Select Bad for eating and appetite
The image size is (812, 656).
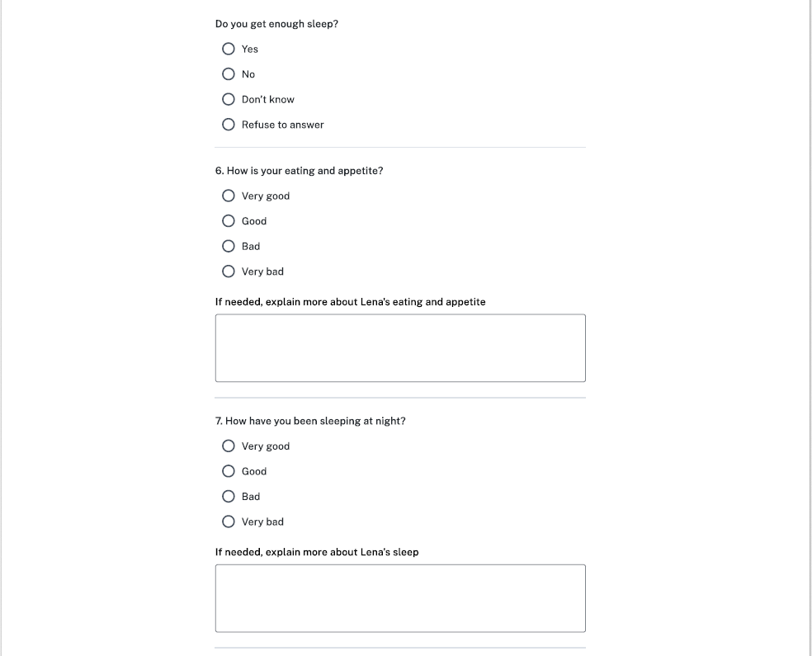229,246
